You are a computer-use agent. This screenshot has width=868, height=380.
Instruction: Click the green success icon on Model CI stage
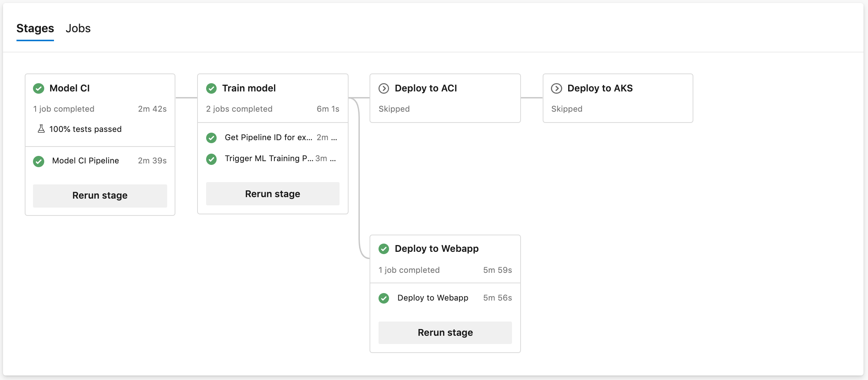tap(39, 88)
